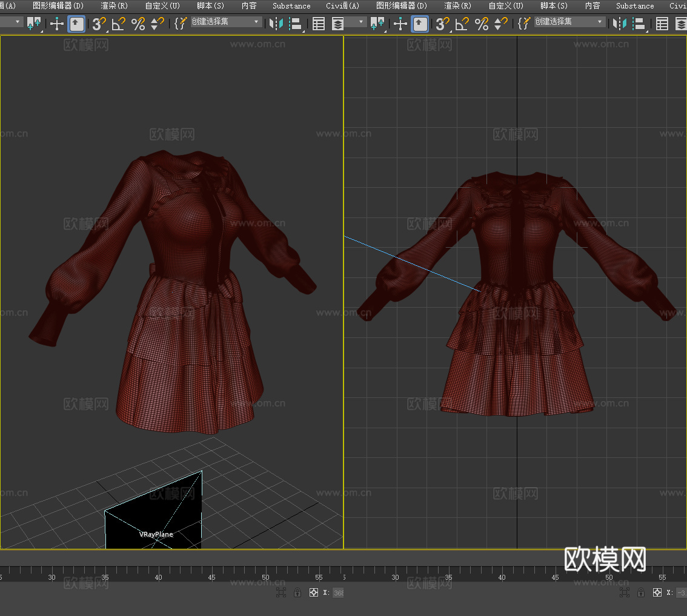Open 渲染(R) menu in left window
Viewport: 687px width, 616px height.
(x=114, y=5)
